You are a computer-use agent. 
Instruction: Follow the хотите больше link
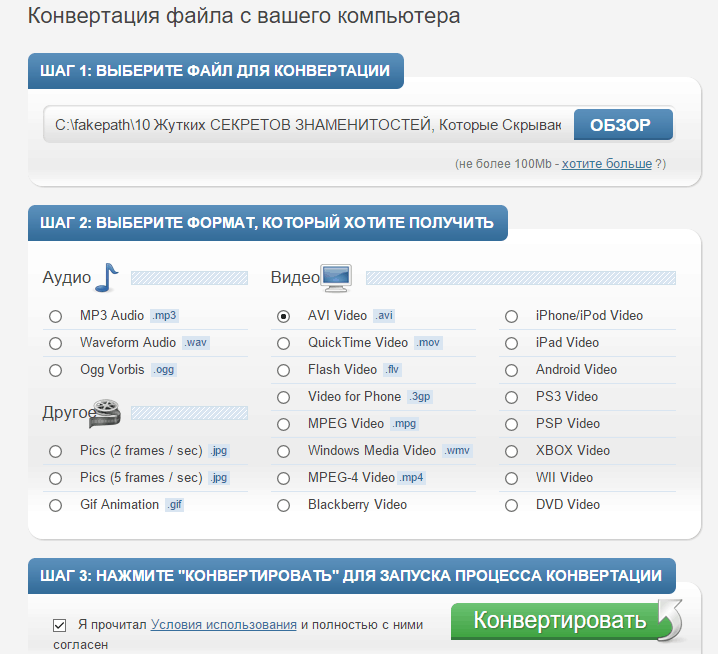pos(606,163)
